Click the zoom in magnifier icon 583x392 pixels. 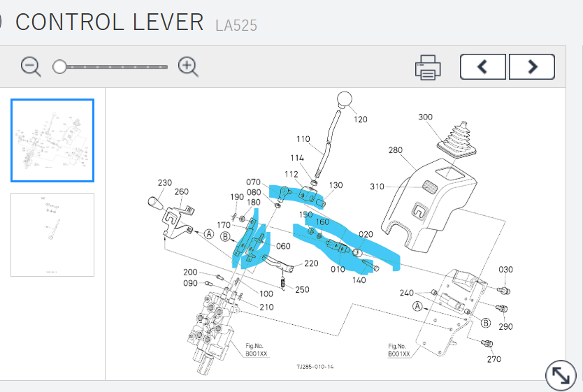click(x=188, y=66)
